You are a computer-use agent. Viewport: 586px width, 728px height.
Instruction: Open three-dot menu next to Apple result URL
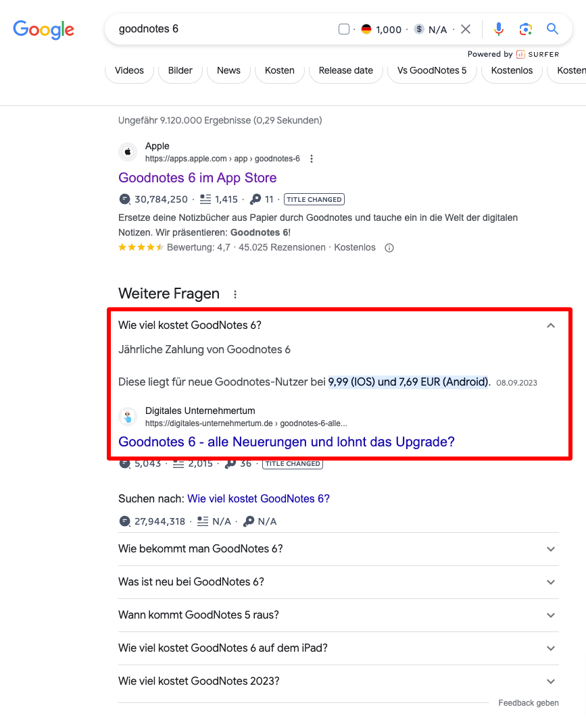[312, 159]
